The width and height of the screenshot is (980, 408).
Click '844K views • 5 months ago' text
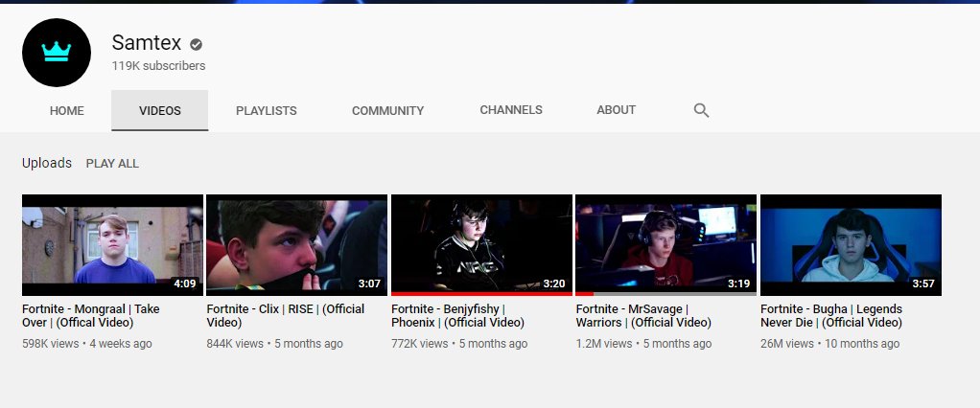click(275, 344)
